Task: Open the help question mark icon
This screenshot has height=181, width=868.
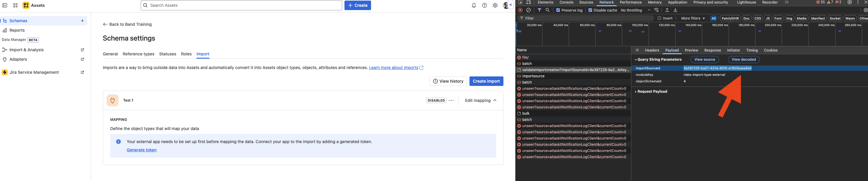Action: coord(485,5)
